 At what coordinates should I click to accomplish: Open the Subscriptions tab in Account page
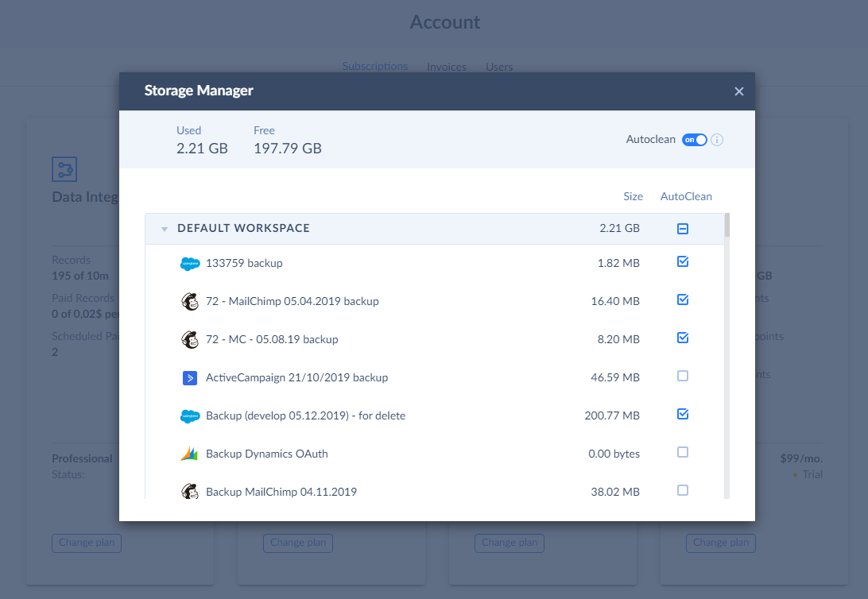point(374,67)
